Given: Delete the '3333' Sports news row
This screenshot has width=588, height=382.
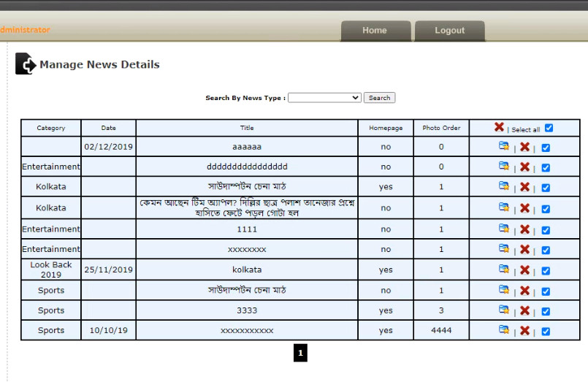Looking at the screenshot, I should (524, 310).
